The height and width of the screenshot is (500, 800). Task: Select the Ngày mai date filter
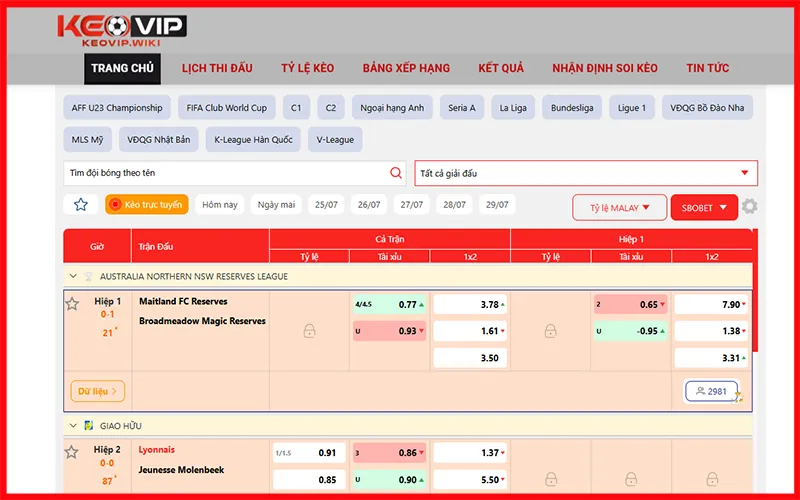click(x=276, y=205)
